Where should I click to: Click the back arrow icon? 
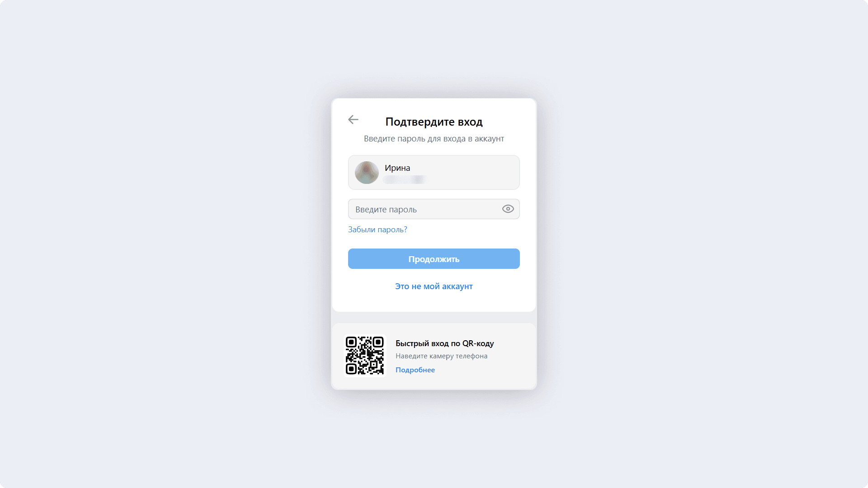click(353, 119)
